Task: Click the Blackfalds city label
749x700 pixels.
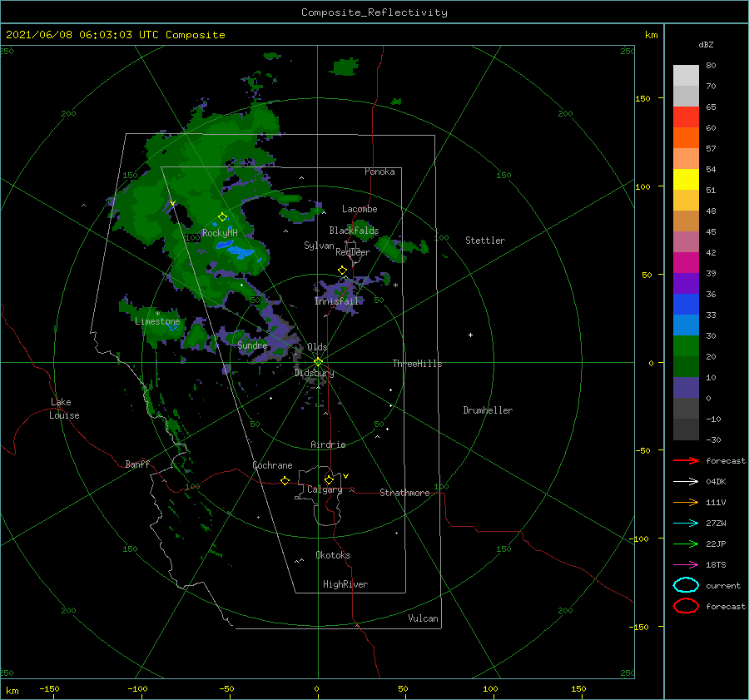Action: 354,231
